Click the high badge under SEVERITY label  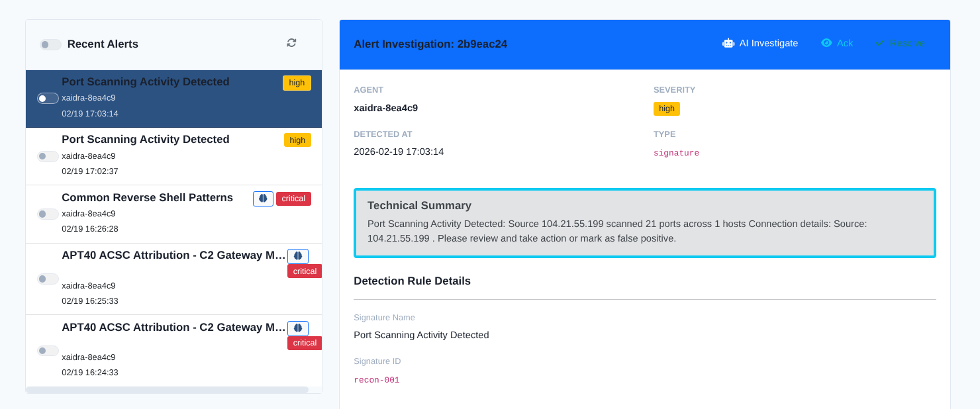667,109
